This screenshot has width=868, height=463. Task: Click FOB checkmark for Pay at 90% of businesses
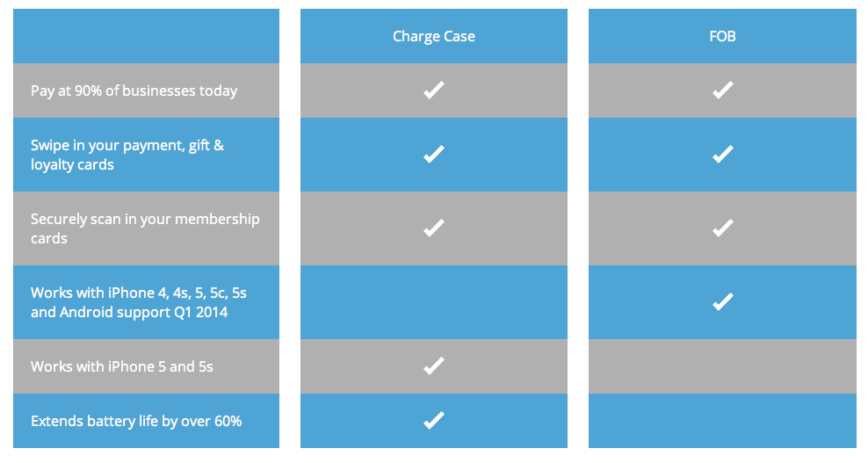point(722,90)
